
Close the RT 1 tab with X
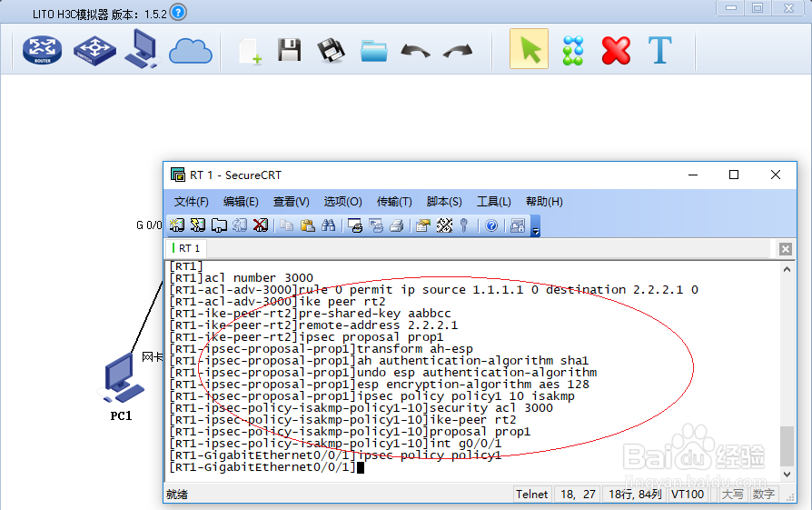(786, 249)
